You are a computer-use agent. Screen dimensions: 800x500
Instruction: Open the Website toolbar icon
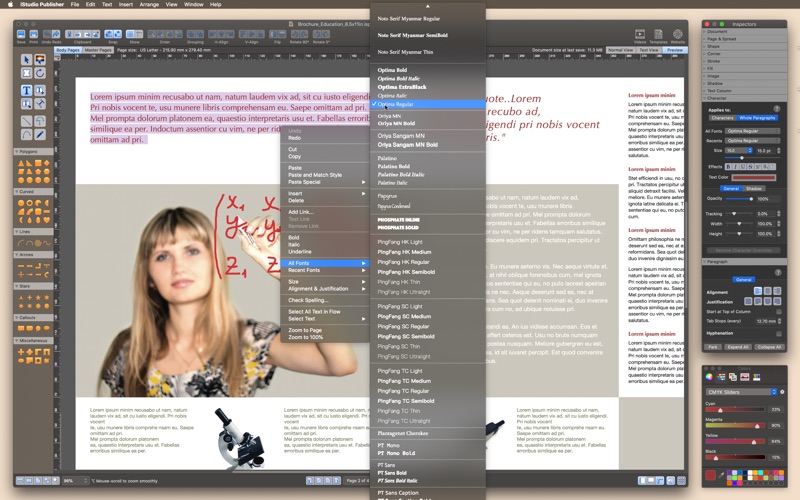pos(678,35)
